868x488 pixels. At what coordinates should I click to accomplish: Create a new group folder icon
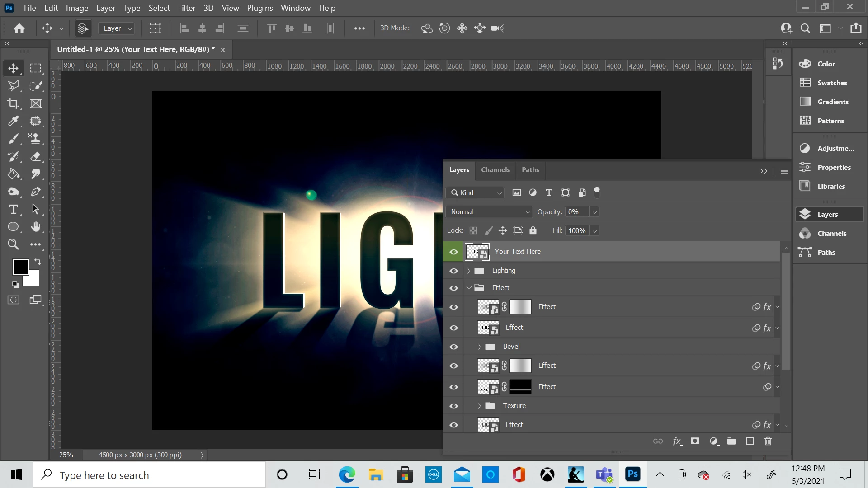731,441
